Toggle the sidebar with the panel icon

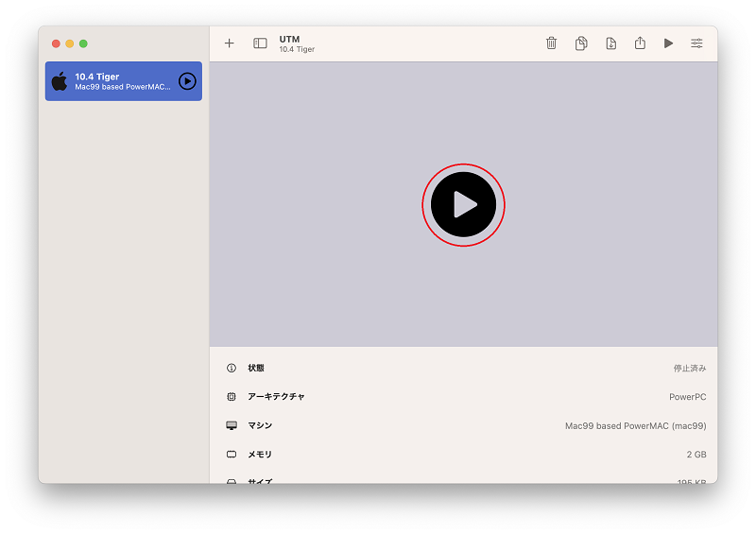click(x=260, y=43)
